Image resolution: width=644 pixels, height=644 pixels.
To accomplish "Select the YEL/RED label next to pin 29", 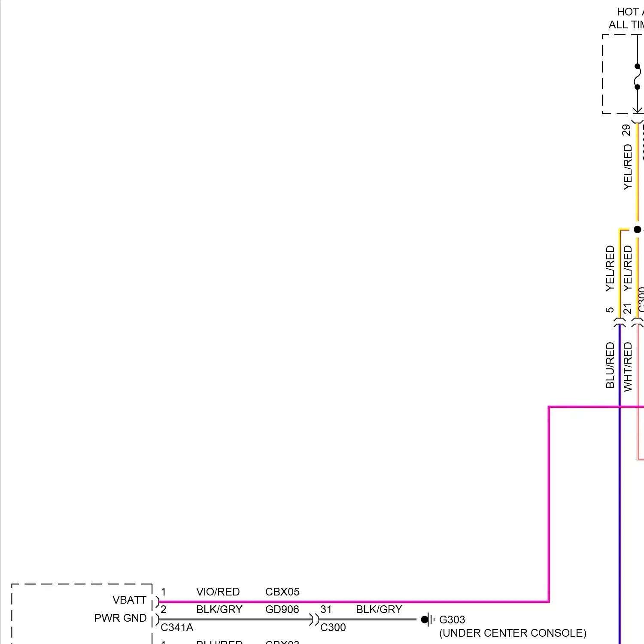I will tap(628, 167).
